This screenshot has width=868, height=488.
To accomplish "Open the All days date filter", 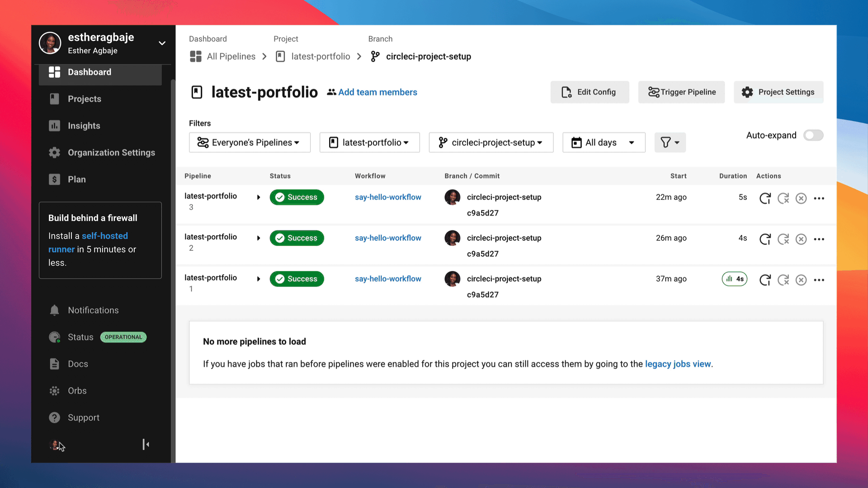I will point(604,142).
